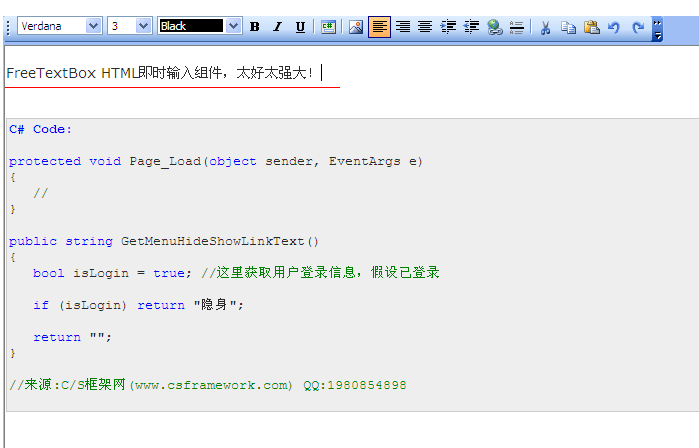Undo the last action
699x448 pixels.
click(614, 27)
